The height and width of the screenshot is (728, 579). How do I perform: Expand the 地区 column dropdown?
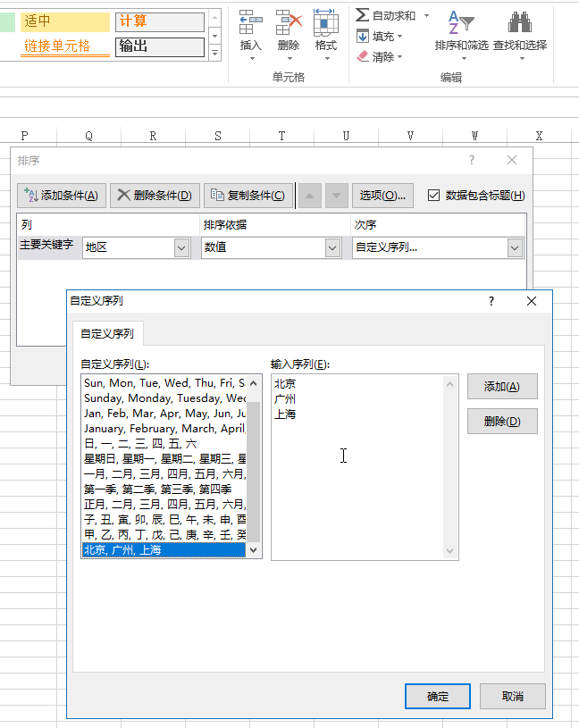click(181, 247)
